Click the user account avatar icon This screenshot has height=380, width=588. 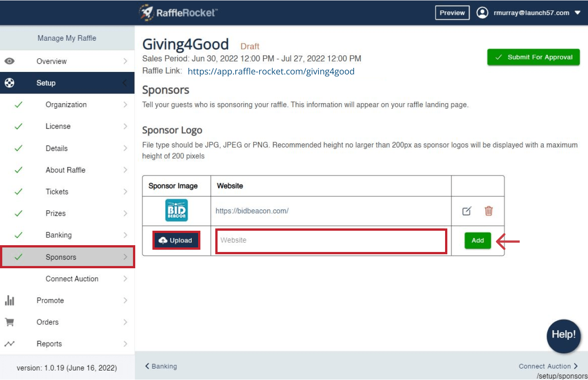click(x=483, y=13)
